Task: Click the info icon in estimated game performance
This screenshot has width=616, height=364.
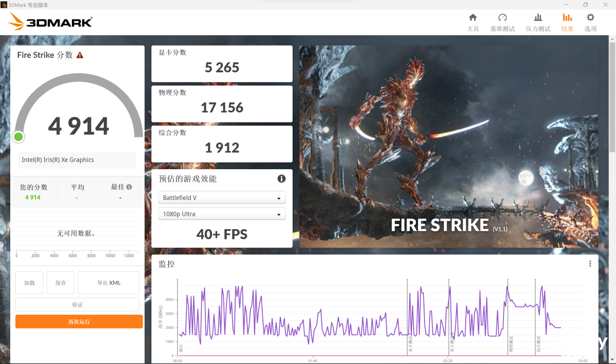Action: (x=281, y=178)
